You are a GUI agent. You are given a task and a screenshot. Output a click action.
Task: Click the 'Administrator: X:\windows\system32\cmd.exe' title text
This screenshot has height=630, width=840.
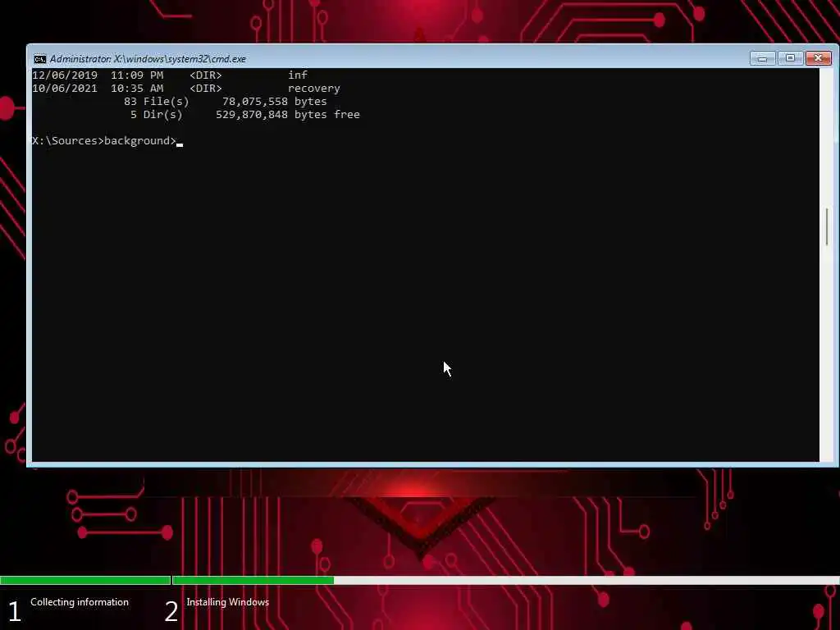click(148, 59)
